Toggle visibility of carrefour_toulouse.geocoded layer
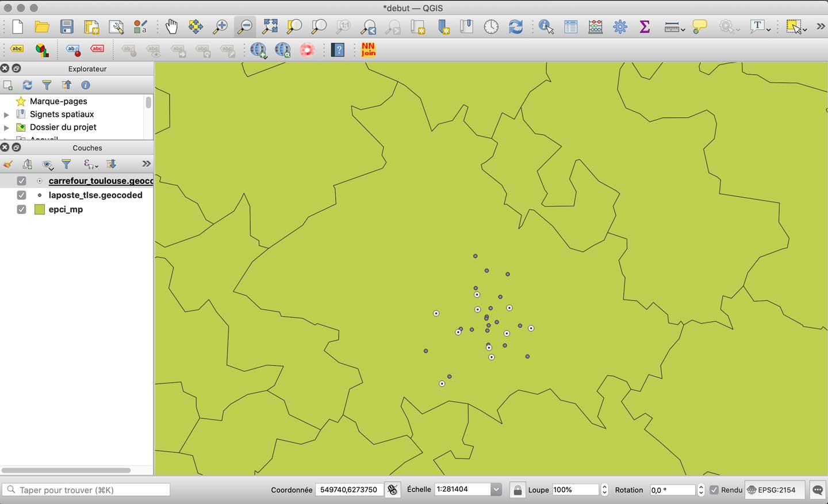 21,180
